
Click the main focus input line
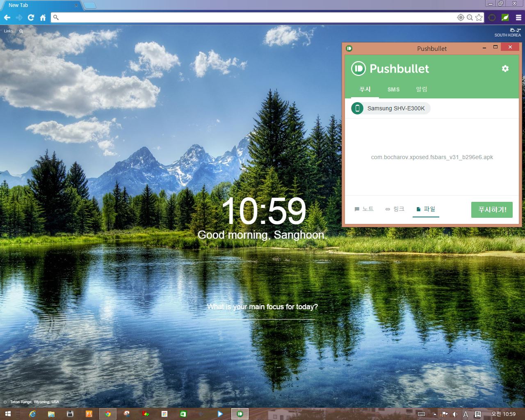(x=262, y=315)
